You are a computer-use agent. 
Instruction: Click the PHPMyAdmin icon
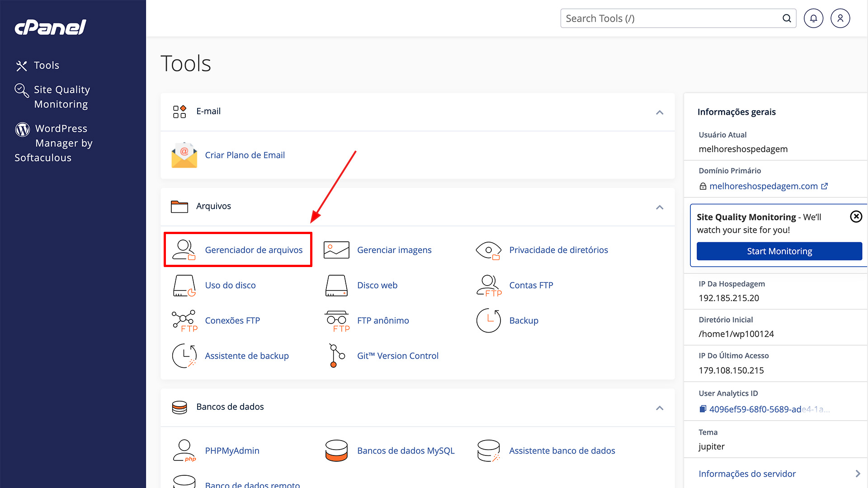pyautogui.click(x=184, y=451)
